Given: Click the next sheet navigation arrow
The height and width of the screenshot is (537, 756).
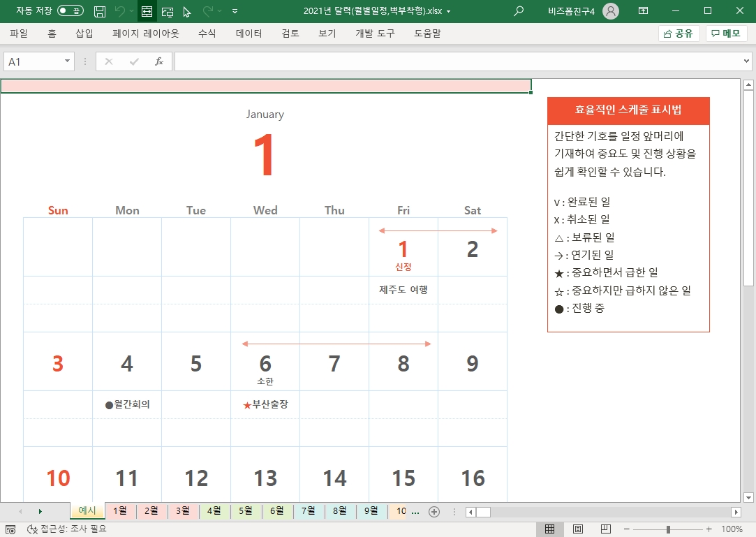Looking at the screenshot, I should [40, 511].
